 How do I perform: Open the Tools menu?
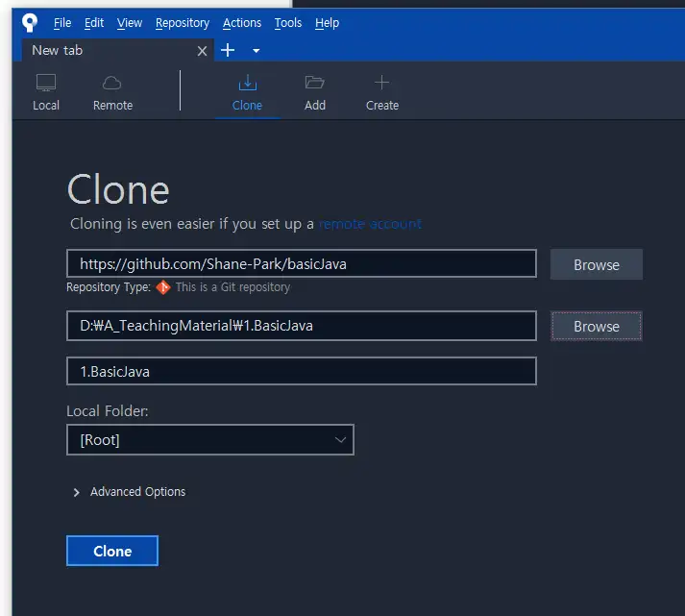click(x=288, y=23)
